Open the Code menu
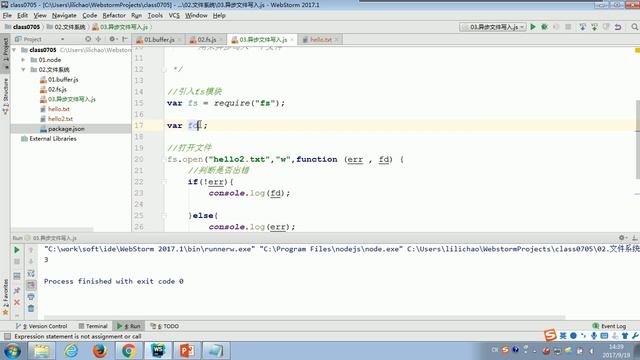Screen dimensions: 640x360 (89, 16)
